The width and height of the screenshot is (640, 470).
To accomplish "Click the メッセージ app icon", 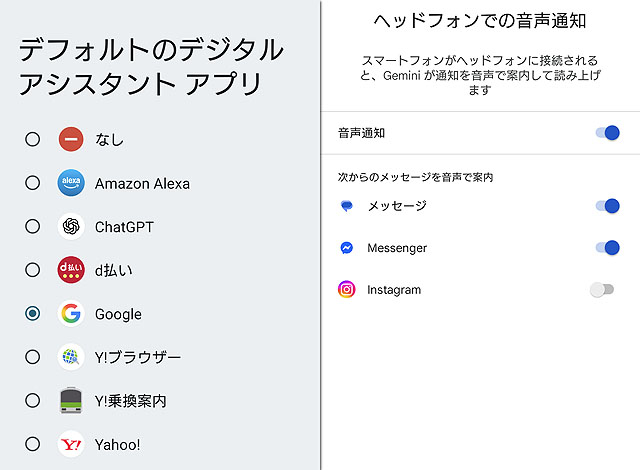I will pyautogui.click(x=347, y=206).
